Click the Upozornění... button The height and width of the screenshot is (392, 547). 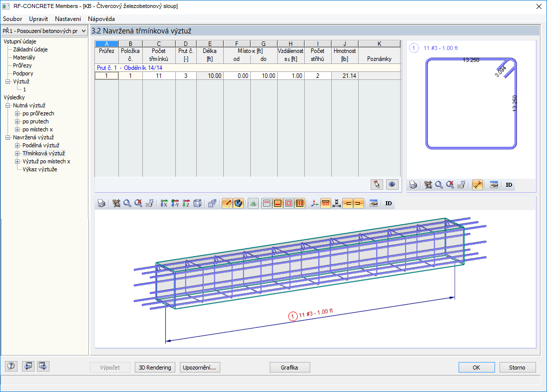coord(199,367)
